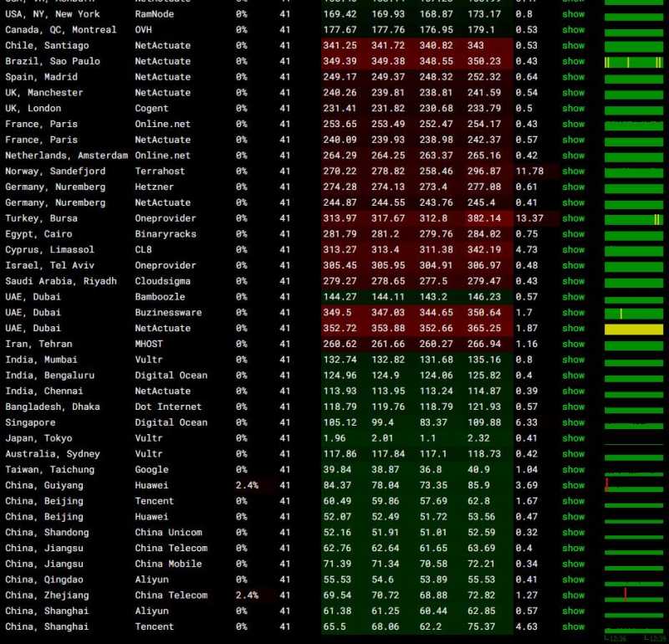Click graph for UAE Dubai Buzinessware row
Viewport: 669px width, 644px height.
click(633, 314)
